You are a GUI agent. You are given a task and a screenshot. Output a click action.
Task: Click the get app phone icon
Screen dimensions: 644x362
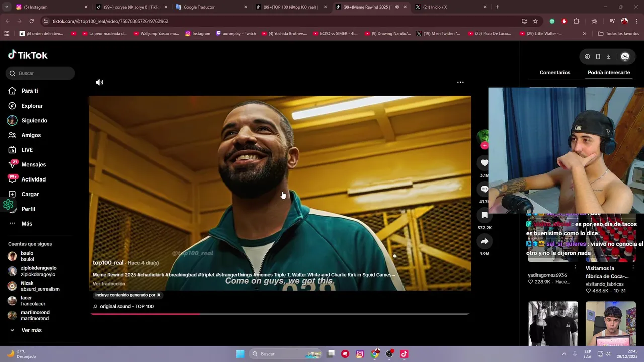tap(598, 57)
